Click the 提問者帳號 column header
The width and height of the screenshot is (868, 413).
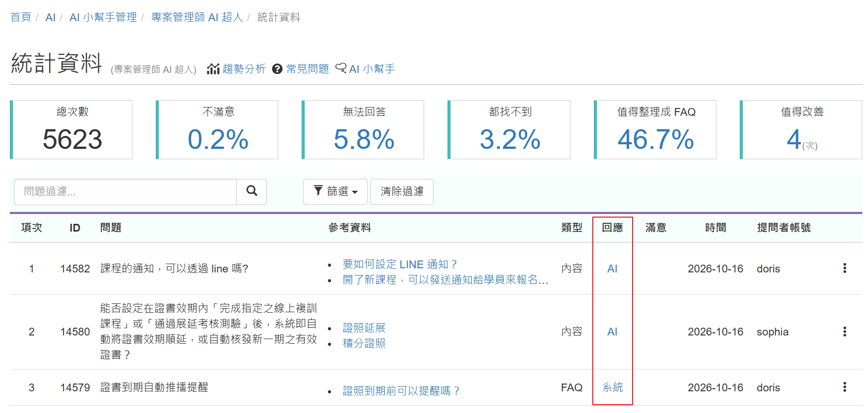coord(784,227)
